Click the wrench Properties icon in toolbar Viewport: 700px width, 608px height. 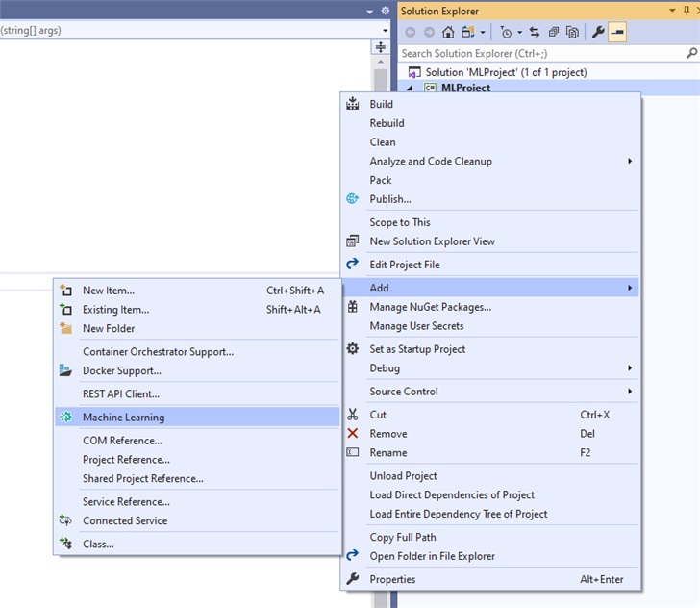(x=598, y=32)
